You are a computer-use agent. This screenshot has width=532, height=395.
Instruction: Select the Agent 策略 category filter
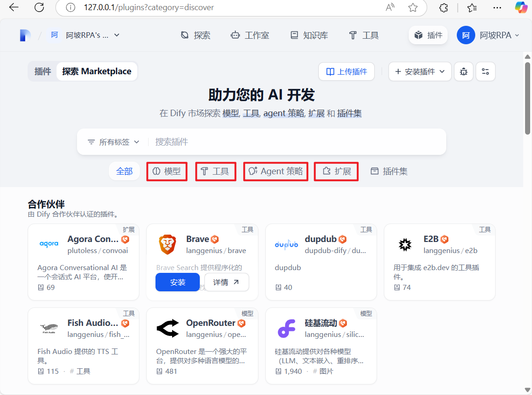(x=275, y=171)
